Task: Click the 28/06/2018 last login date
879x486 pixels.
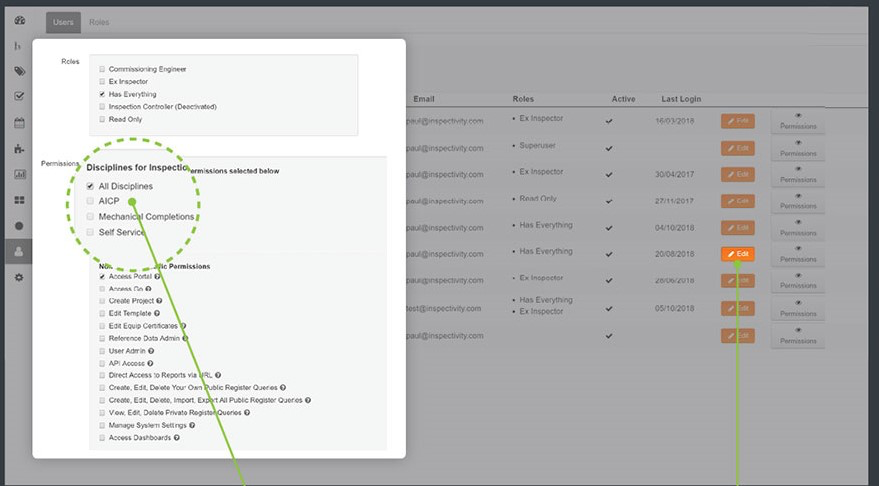Action: tap(675, 280)
